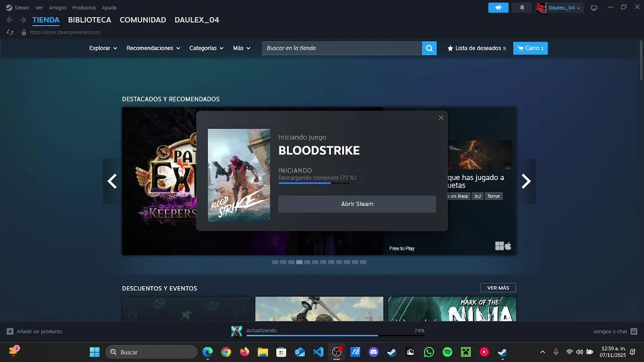The height and width of the screenshot is (362, 644).
Task: Show previous featured carousel item
Action: point(112,181)
